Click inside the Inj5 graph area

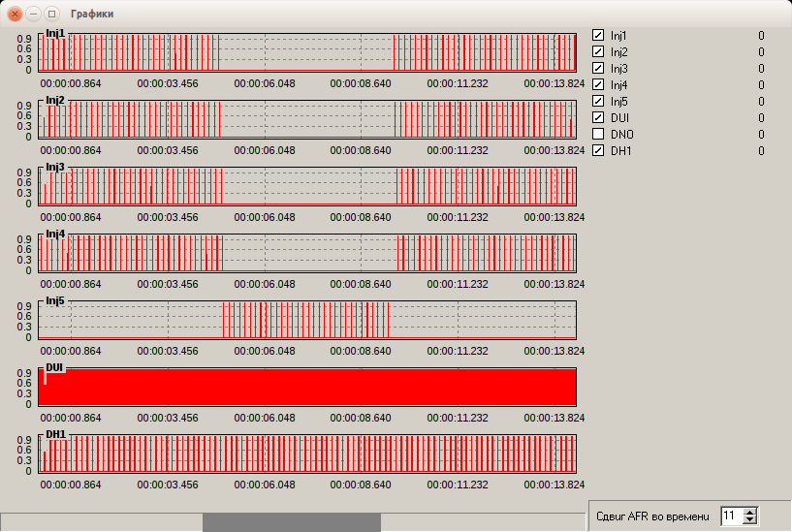pos(307,320)
